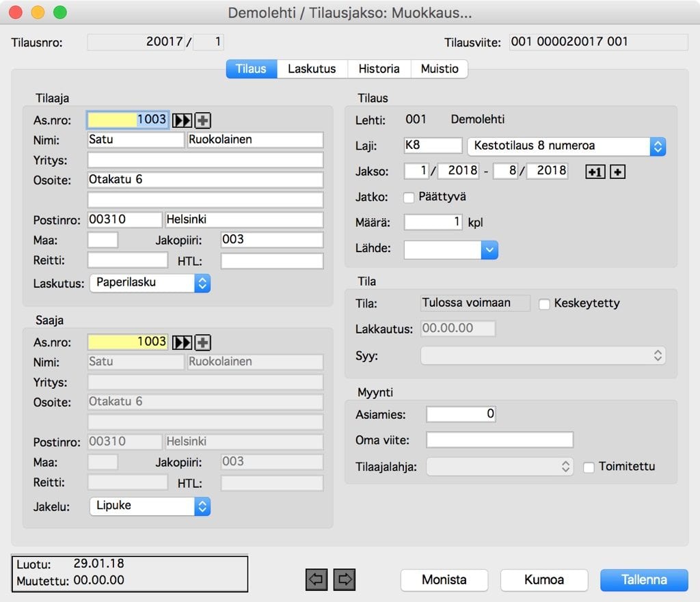Open the Jakelu Lipuke dropdown

click(150, 506)
